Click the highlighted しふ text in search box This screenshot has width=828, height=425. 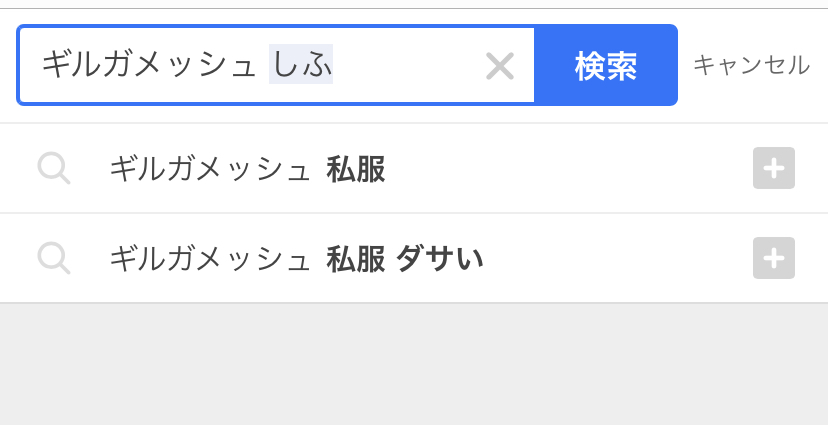click(301, 66)
